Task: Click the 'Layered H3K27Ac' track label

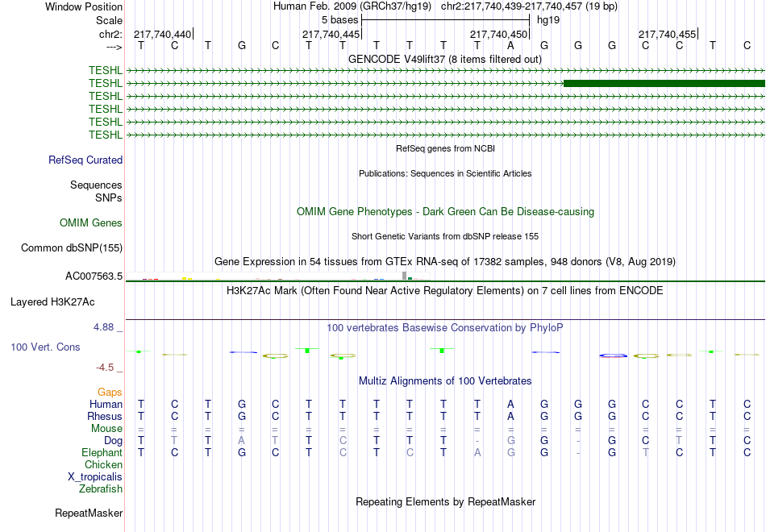Action: click(52, 302)
